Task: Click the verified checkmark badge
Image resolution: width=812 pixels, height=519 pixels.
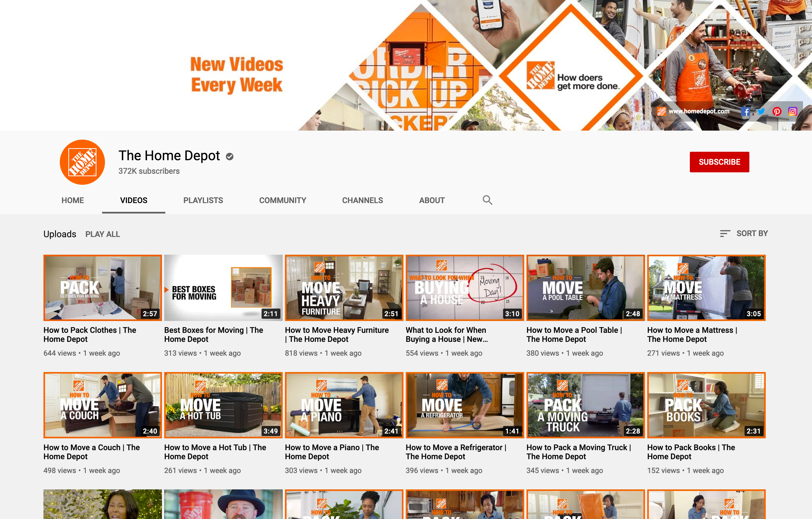Action: 230,156
